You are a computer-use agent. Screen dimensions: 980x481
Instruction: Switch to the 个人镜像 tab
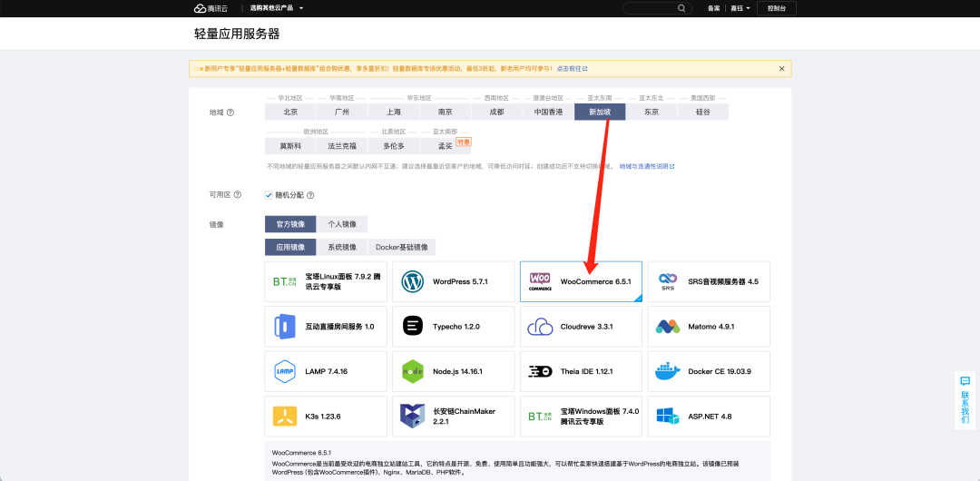pos(342,224)
